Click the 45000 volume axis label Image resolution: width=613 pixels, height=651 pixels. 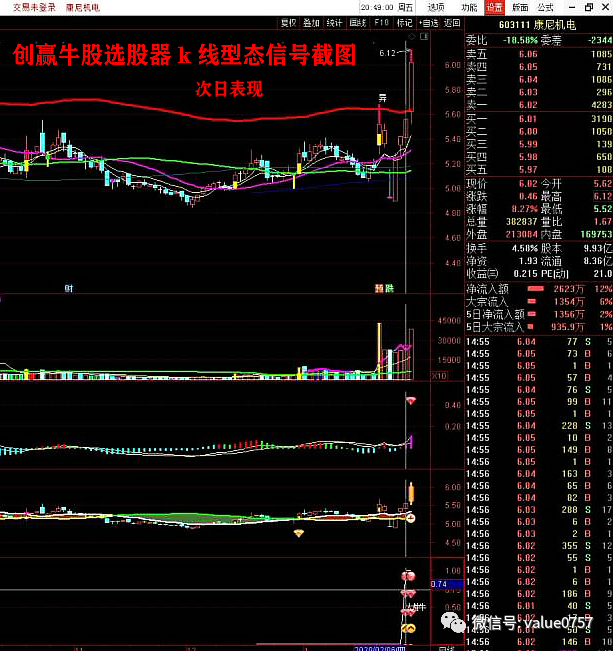tap(449, 321)
